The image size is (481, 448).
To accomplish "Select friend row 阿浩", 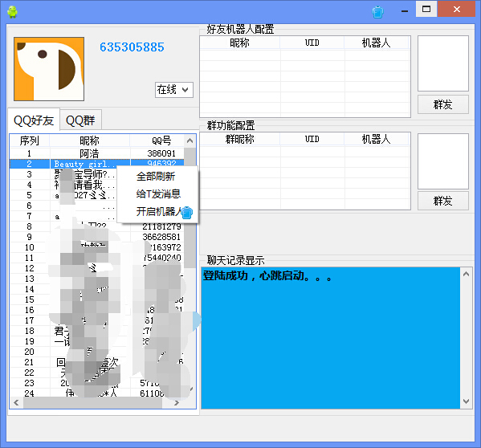I will point(97,153).
